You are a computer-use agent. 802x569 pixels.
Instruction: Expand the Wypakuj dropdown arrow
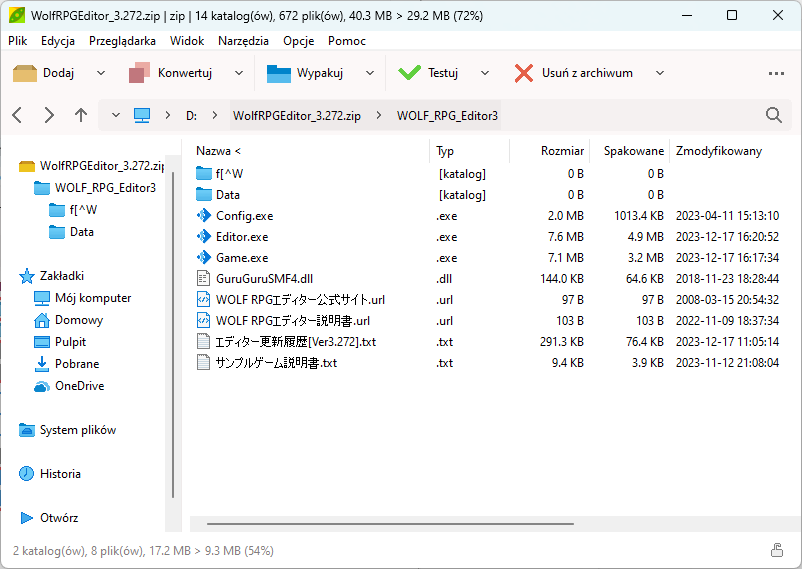[370, 73]
